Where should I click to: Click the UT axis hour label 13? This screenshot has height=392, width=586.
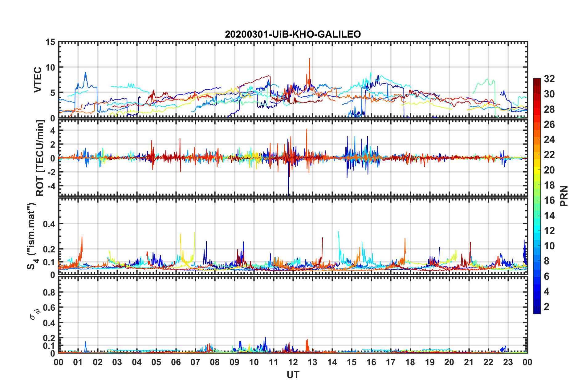click(312, 362)
